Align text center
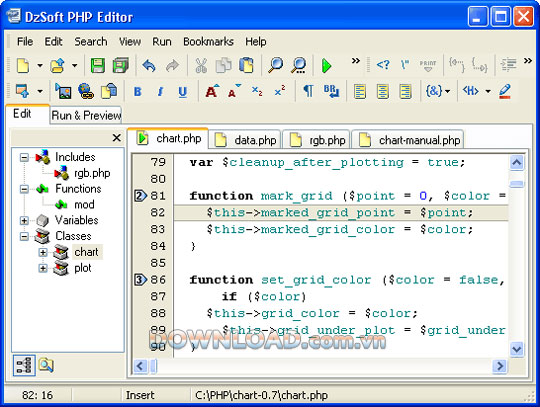 pyautogui.click(x=383, y=92)
